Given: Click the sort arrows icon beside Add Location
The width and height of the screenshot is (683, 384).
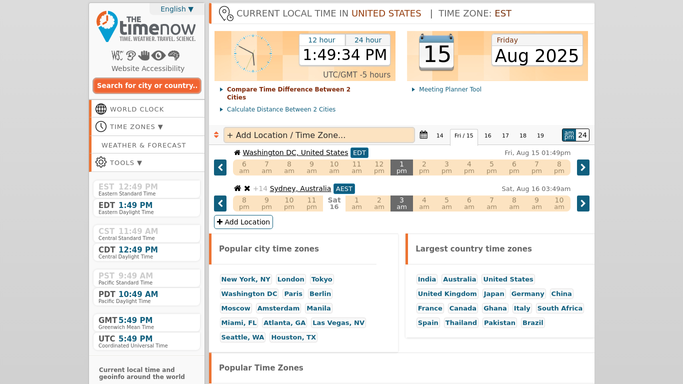Looking at the screenshot, I should pos(216,135).
